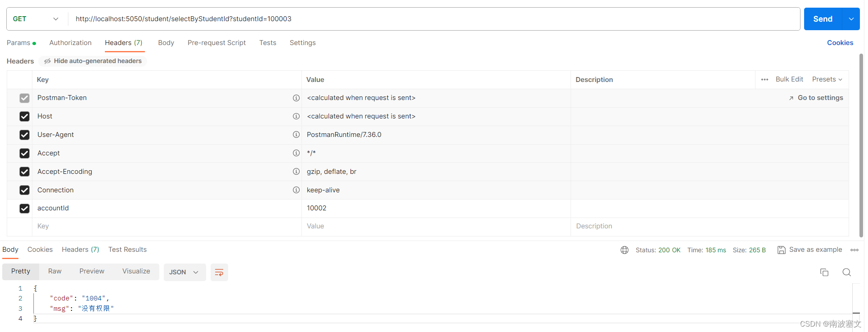Click the save icon beside Save as example
868x332 pixels.
pyautogui.click(x=782, y=250)
